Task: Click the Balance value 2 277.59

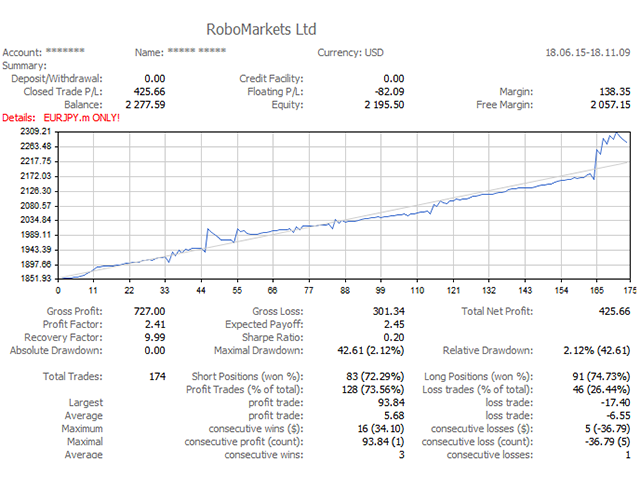Action: click(x=145, y=105)
